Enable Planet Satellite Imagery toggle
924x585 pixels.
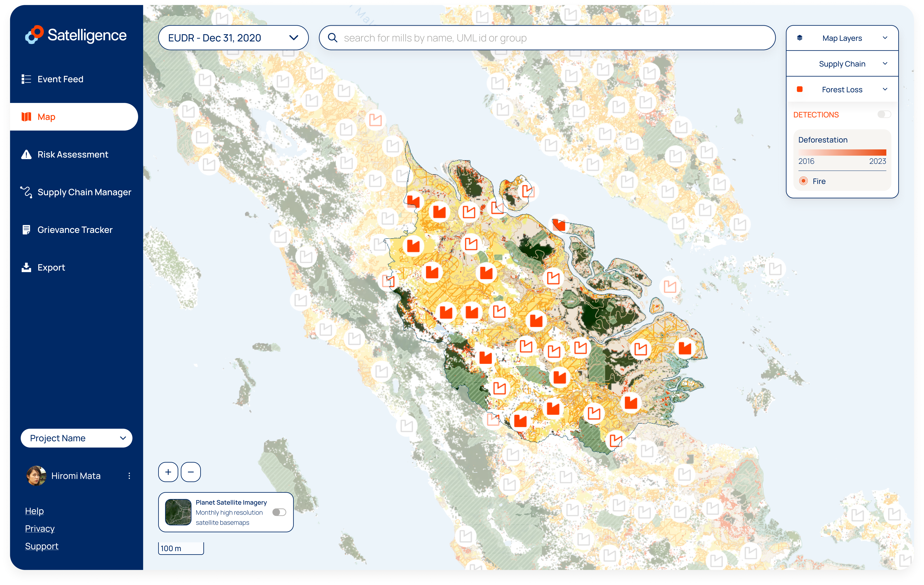pyautogui.click(x=279, y=512)
